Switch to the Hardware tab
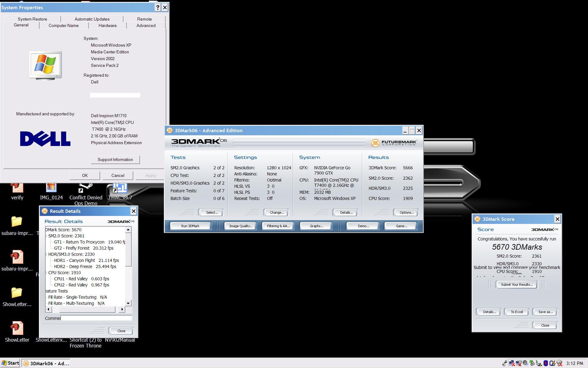 (x=107, y=25)
